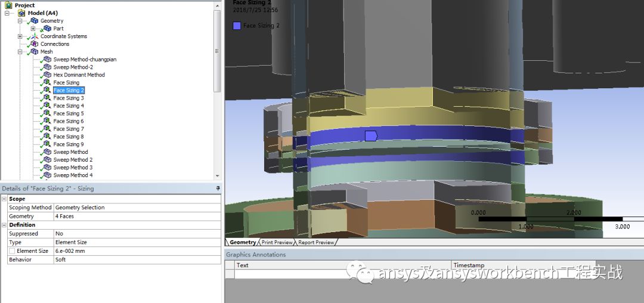
Task: Click the Face Sizing 5 icon
Action: [47, 114]
